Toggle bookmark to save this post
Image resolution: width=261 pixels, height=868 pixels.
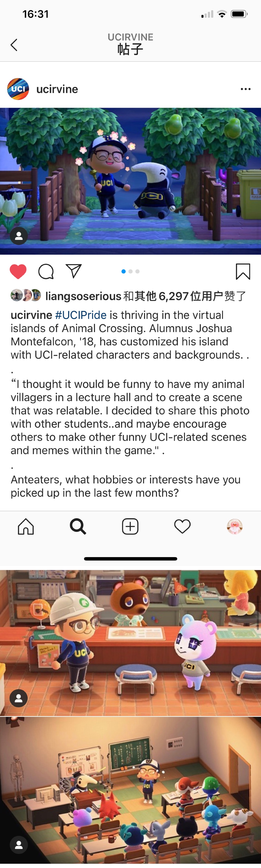243,272
